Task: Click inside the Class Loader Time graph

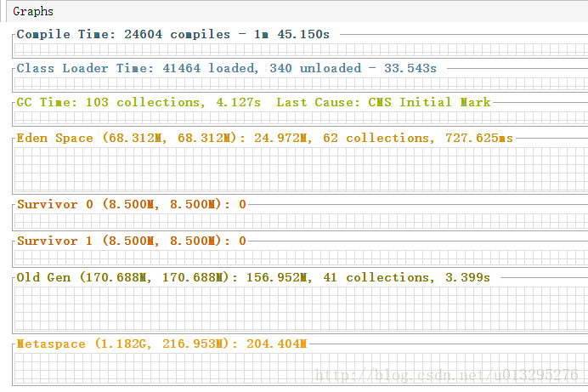Action: coord(301,83)
